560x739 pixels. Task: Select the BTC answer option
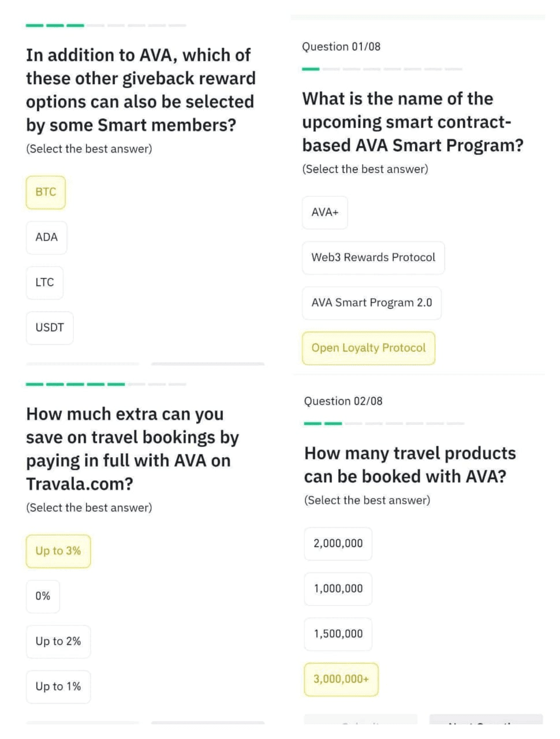click(46, 192)
